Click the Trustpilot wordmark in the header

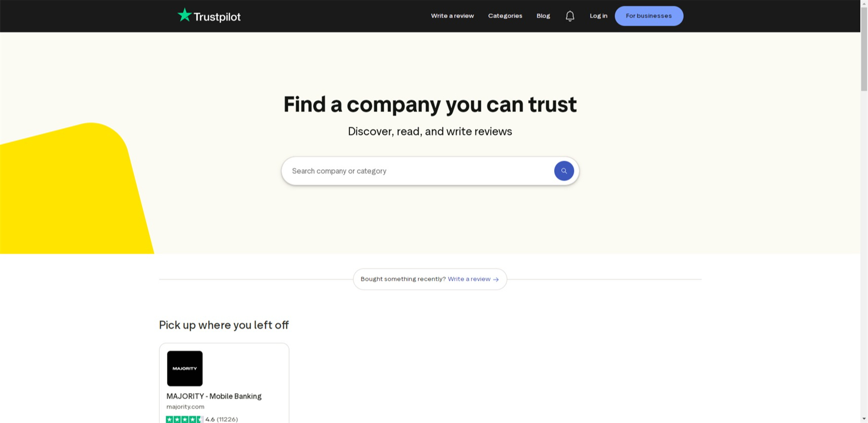[217, 17]
